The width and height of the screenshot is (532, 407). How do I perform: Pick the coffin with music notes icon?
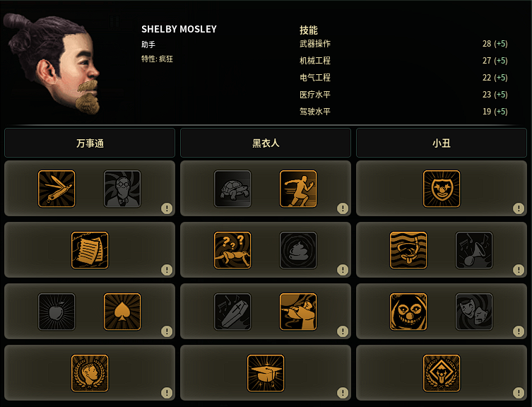232,312
